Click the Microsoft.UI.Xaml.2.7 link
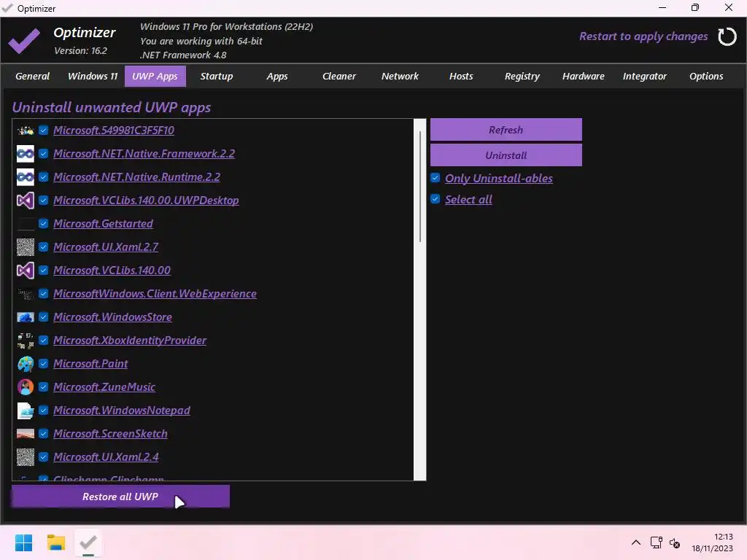This screenshot has height=560, width=747. [x=106, y=247]
